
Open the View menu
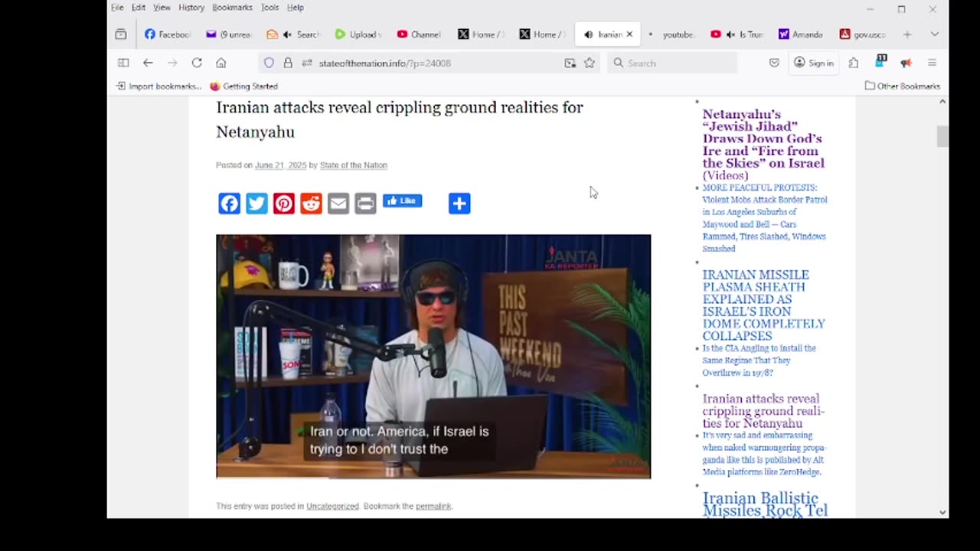(162, 8)
